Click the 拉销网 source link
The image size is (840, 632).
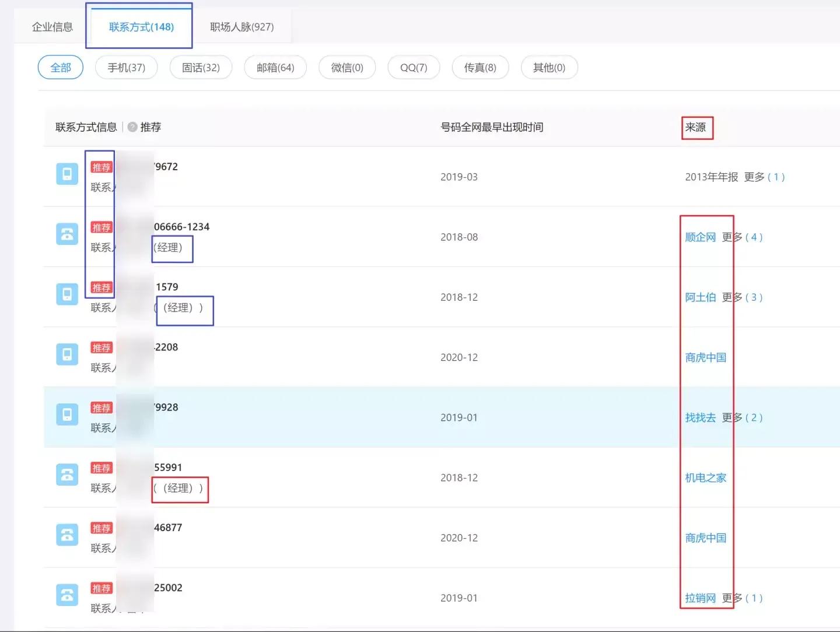pyautogui.click(x=701, y=598)
